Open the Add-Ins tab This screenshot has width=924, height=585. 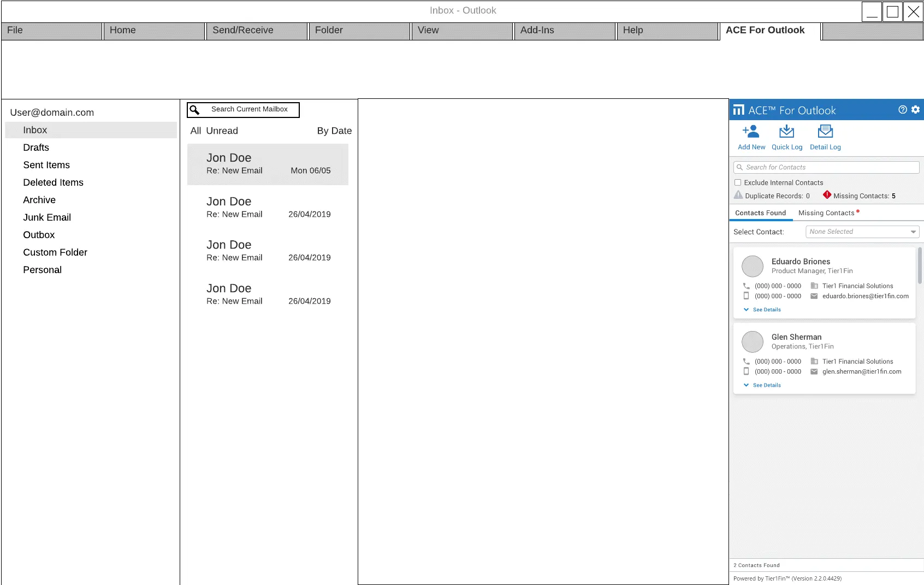tap(565, 31)
